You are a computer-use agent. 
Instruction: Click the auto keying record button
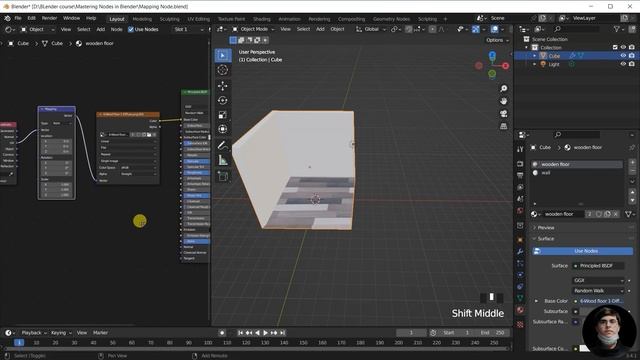(222, 333)
